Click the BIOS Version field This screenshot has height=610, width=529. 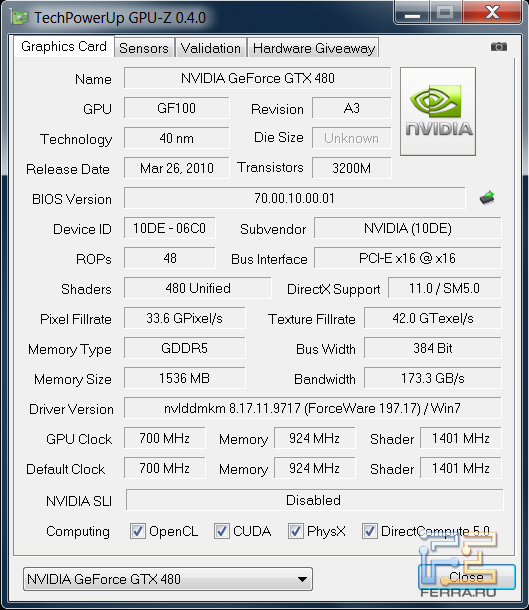pyautogui.click(x=295, y=198)
